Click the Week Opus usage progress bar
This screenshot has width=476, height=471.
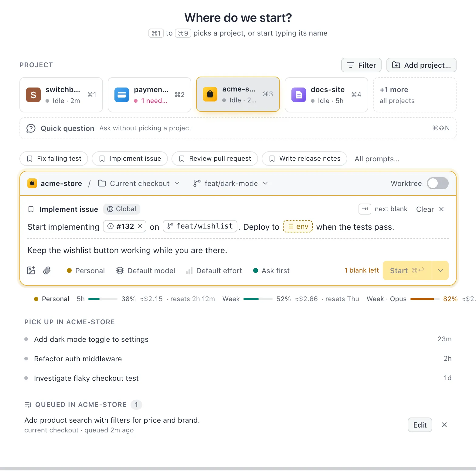425,299
